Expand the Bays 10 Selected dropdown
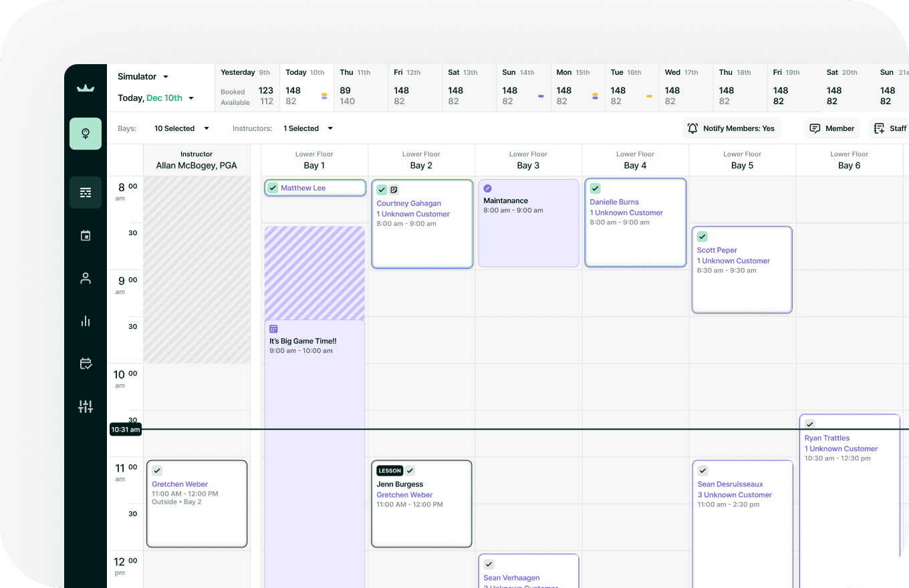909x588 pixels. [x=182, y=128]
